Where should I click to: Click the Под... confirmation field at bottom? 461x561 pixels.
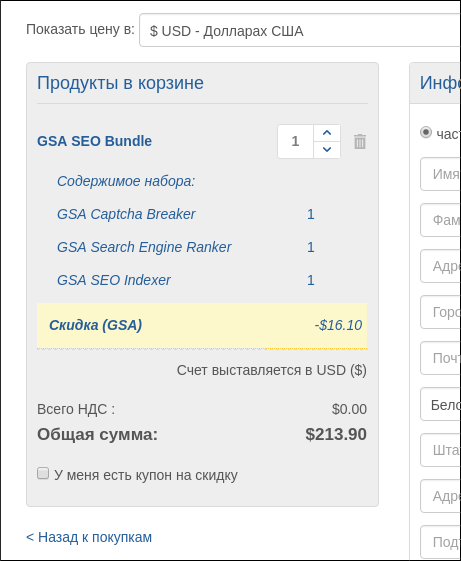click(441, 542)
